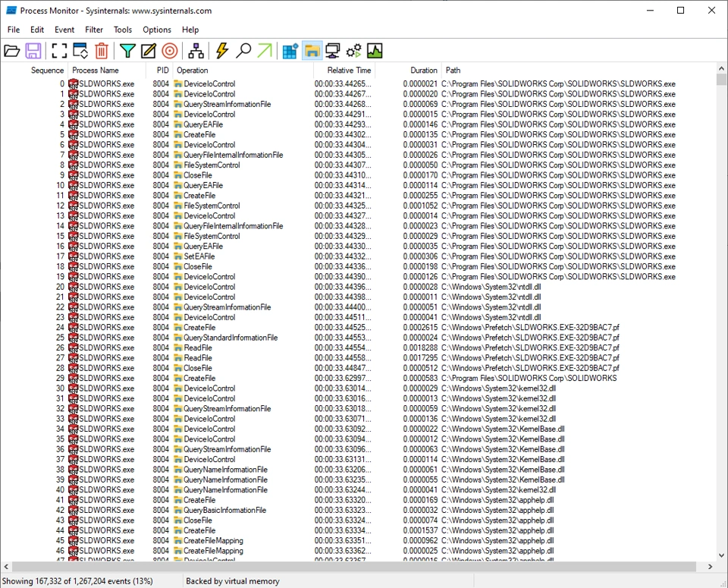Clear the display with trash icon
This screenshot has width=728, height=588.
click(101, 51)
